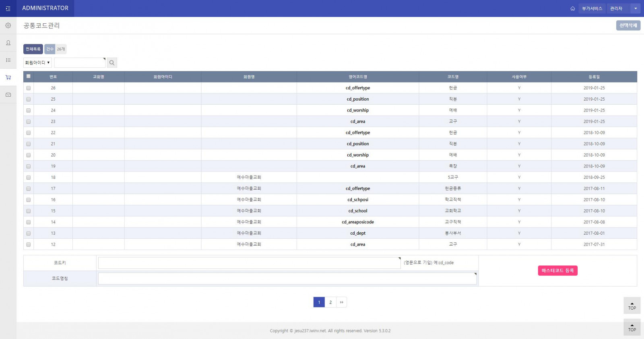This screenshot has height=339, width=644.
Task: Open the 부가서비스 menu in header
Action: (592, 8)
